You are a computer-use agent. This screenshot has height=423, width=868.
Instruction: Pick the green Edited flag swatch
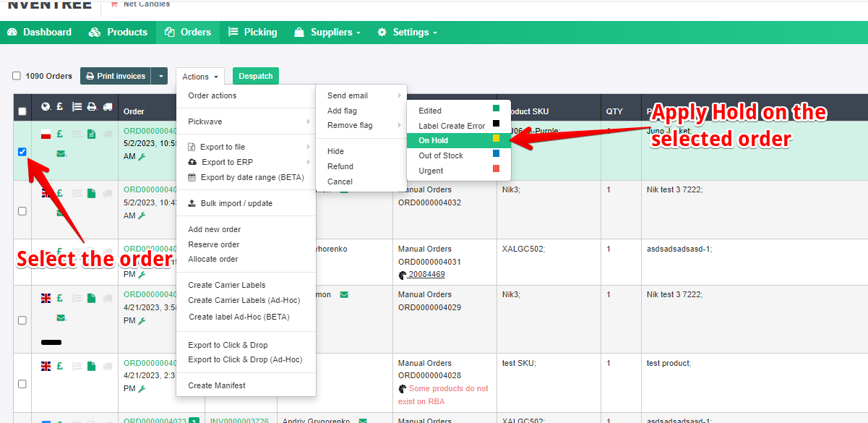pos(497,108)
